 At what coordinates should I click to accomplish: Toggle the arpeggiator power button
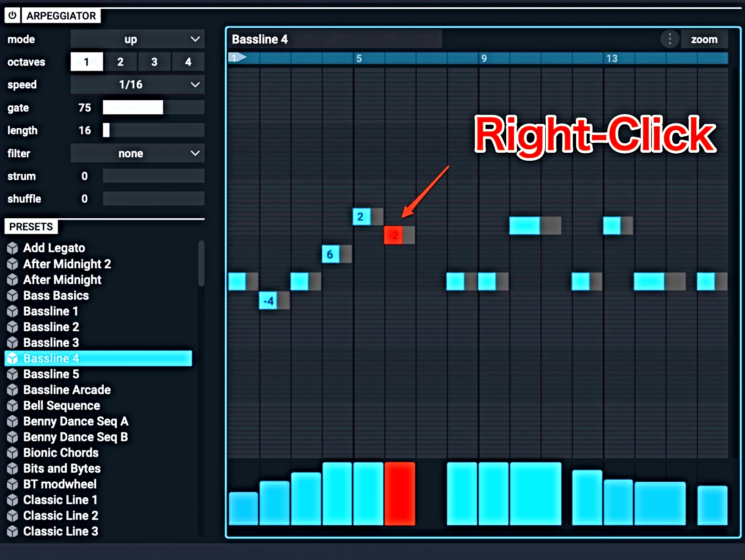point(12,15)
